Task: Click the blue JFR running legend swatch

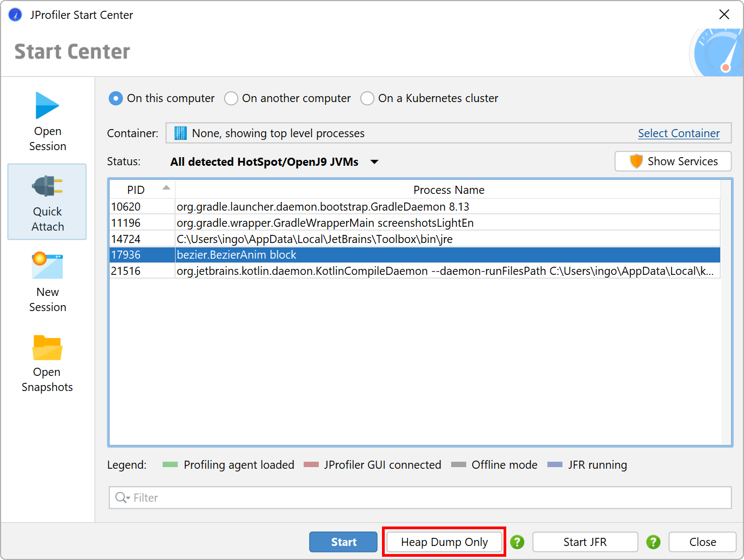Action: [555, 464]
